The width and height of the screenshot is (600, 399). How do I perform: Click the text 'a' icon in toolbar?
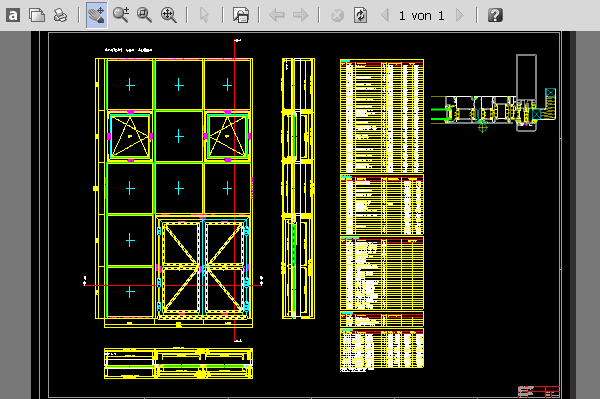[x=13, y=15]
